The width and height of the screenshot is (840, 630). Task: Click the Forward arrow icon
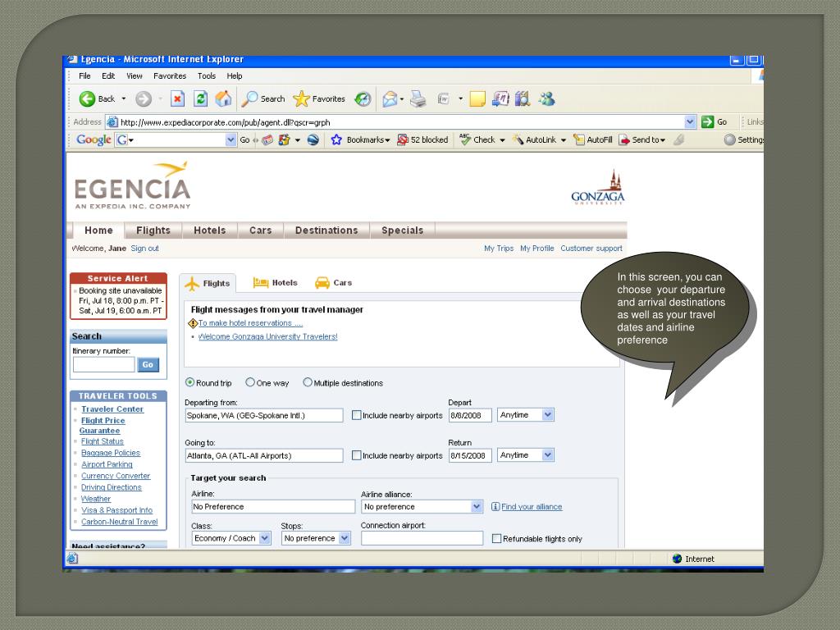[143, 98]
